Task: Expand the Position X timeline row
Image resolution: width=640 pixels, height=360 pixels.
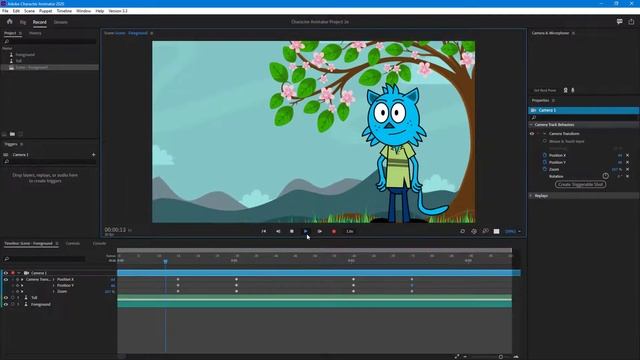Action: click(53, 280)
